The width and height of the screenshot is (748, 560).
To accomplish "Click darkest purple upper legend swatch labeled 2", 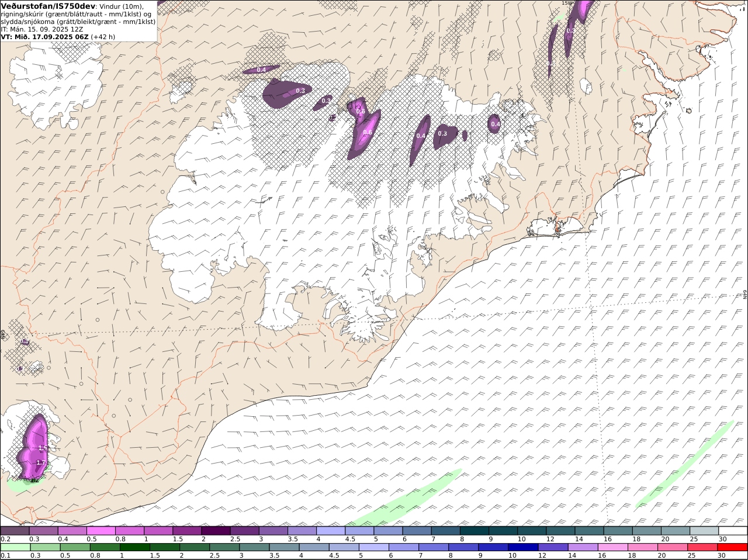I will (x=216, y=531).
